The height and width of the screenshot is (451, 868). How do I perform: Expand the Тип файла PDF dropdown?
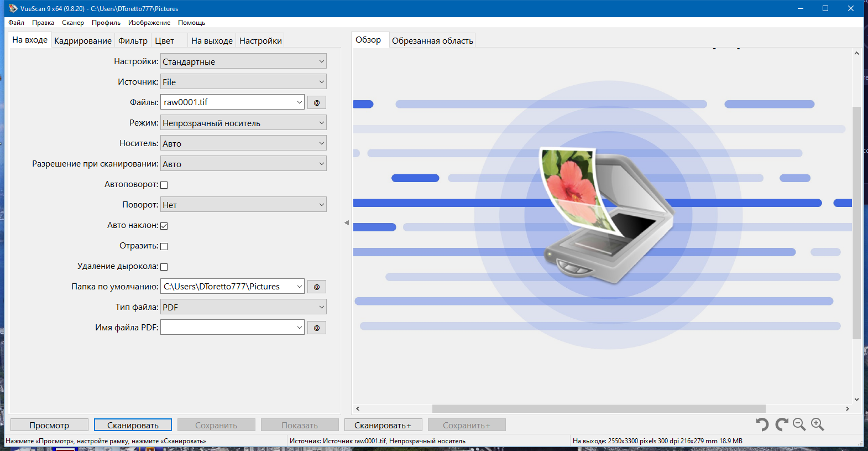pyautogui.click(x=243, y=307)
